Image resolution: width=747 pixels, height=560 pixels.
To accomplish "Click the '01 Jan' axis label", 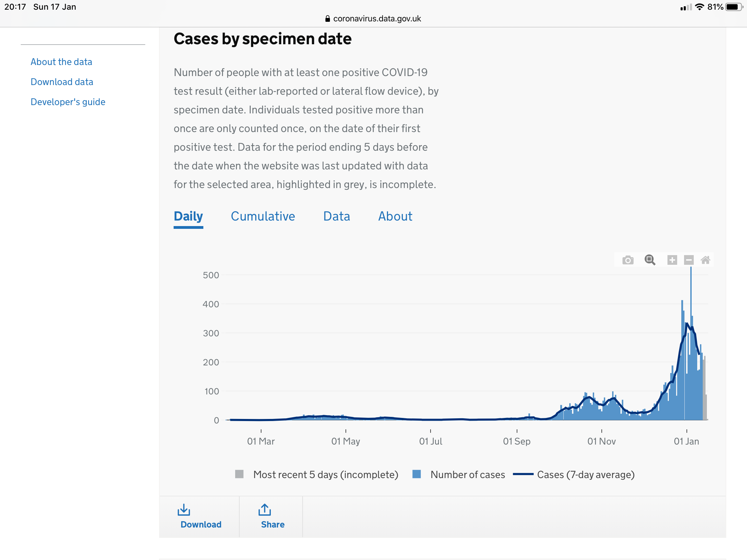I will (686, 441).
